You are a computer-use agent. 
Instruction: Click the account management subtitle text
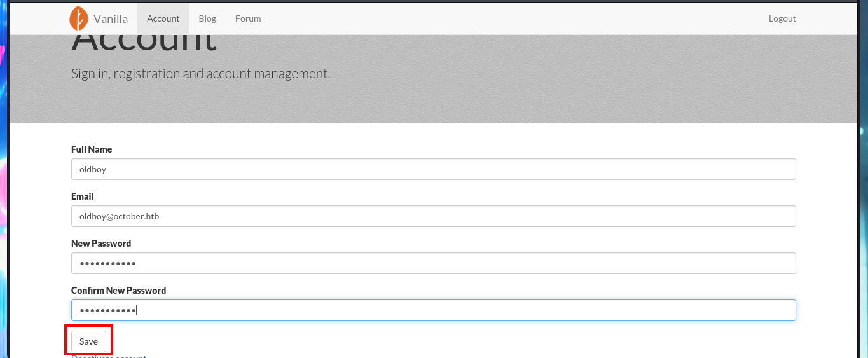click(x=200, y=74)
